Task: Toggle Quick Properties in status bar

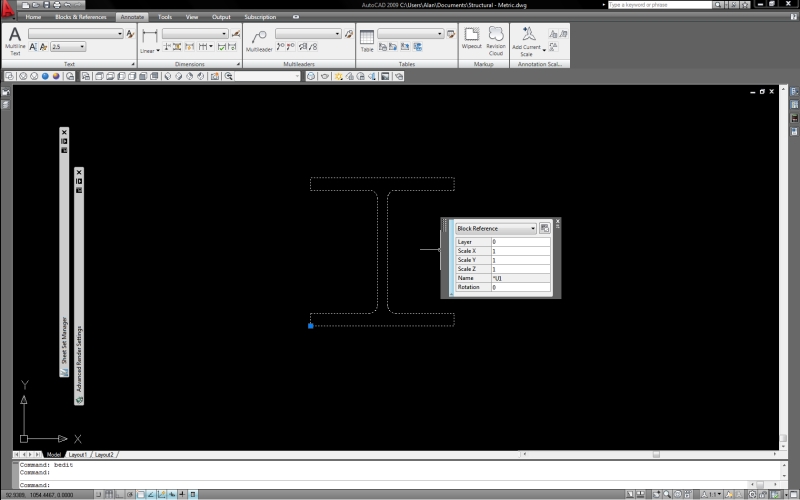Action: click(193, 494)
